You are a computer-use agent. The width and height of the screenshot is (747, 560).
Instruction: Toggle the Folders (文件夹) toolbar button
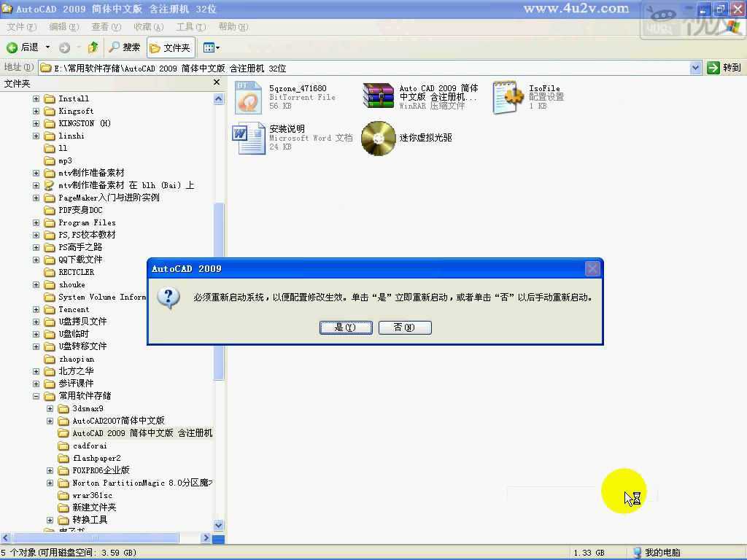(171, 47)
